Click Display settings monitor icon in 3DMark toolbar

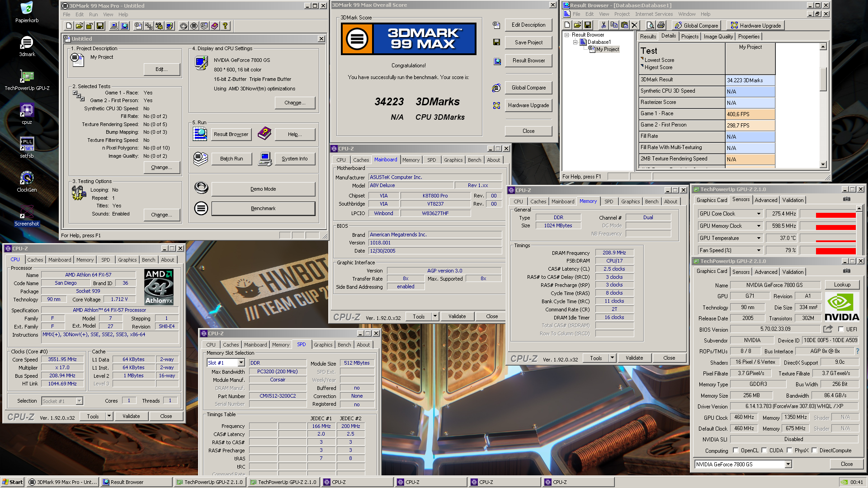click(170, 26)
